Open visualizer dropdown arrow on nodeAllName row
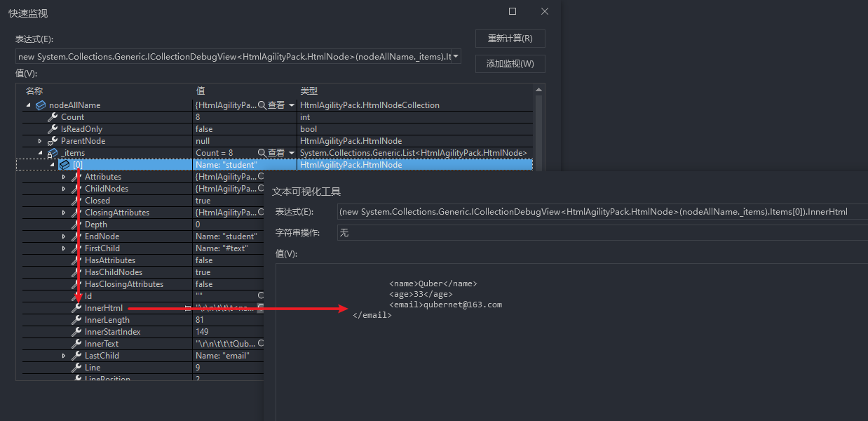 click(x=292, y=105)
